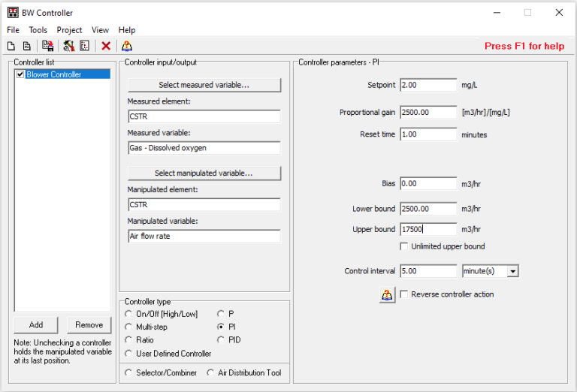Tick the Reverse controller action checkbox
The width and height of the screenshot is (577, 392).
tap(404, 294)
